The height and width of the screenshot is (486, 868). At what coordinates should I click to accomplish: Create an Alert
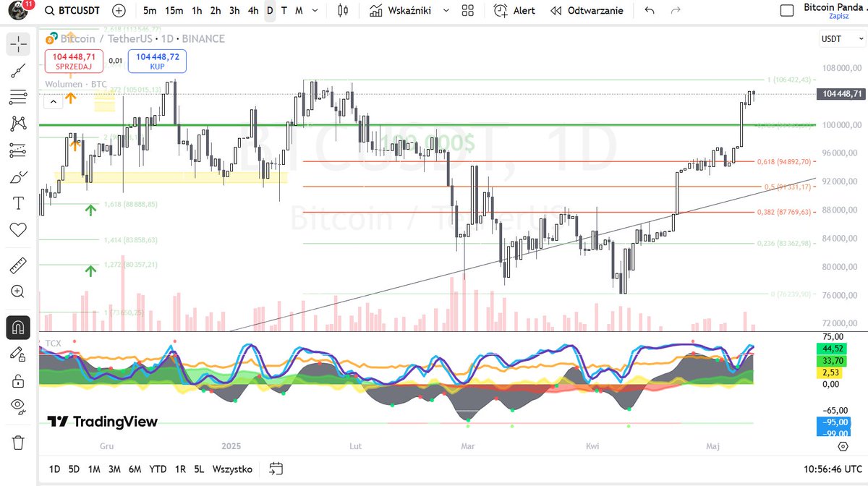(515, 11)
